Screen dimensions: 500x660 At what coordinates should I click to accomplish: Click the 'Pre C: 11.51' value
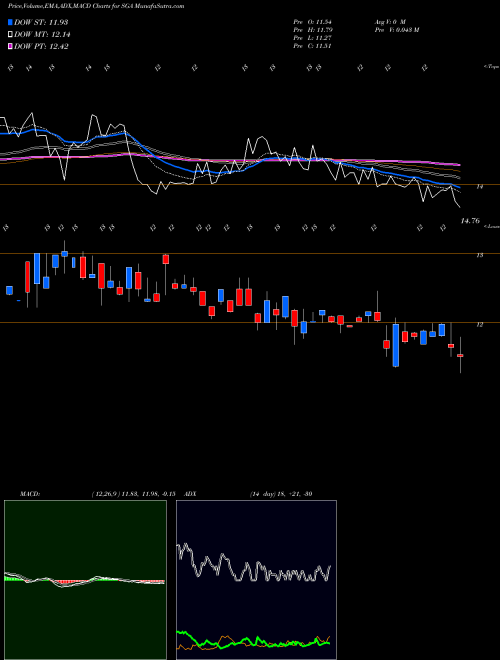point(313,46)
